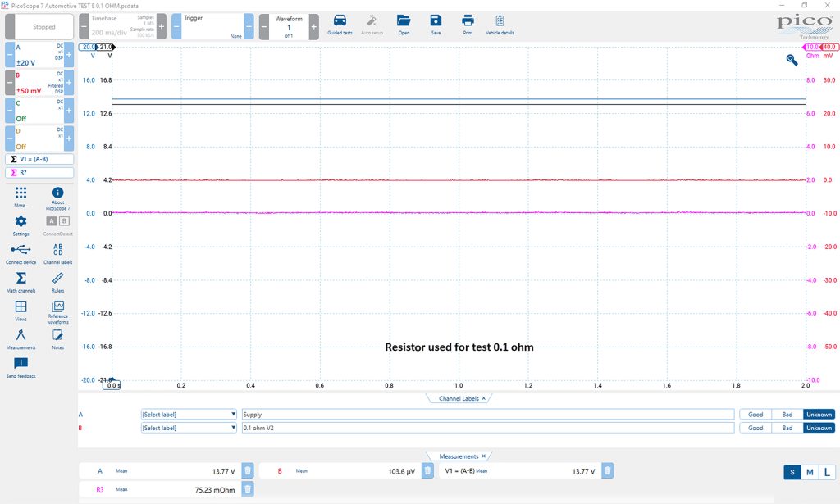Click the channel B description field
The image size is (840, 504).
click(x=487, y=428)
